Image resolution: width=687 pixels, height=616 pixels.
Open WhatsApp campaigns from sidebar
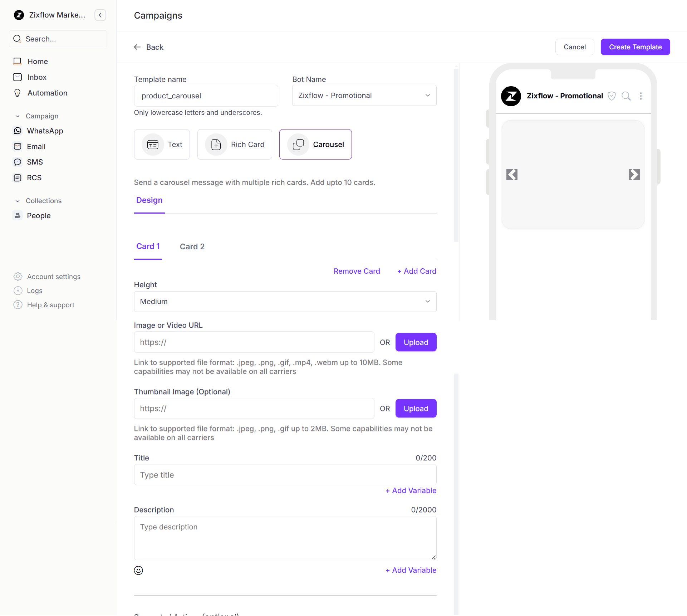click(x=45, y=131)
